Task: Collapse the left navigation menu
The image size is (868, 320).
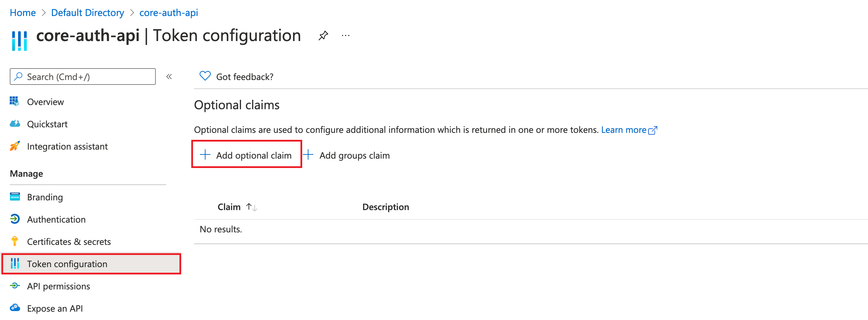Action: 169,77
